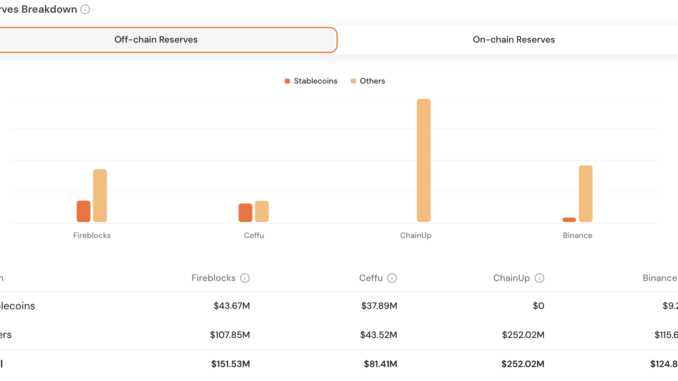This screenshot has width=678, height=381.
Task: Toggle the Stablecoins legend entry
Action: pyautogui.click(x=311, y=81)
